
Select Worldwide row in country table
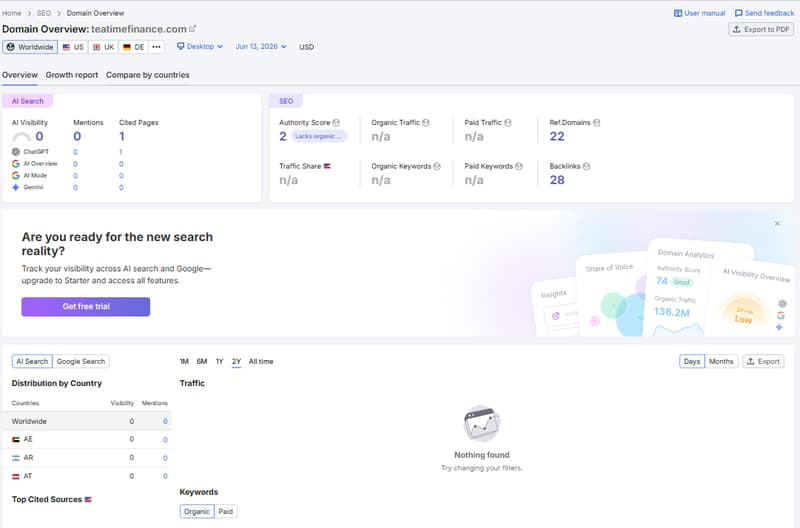(x=87, y=421)
